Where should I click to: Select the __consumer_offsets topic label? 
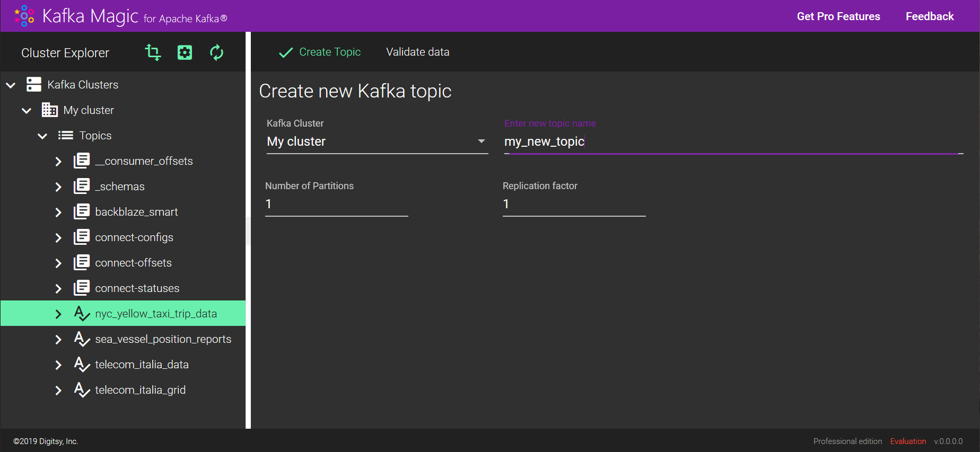(x=144, y=161)
